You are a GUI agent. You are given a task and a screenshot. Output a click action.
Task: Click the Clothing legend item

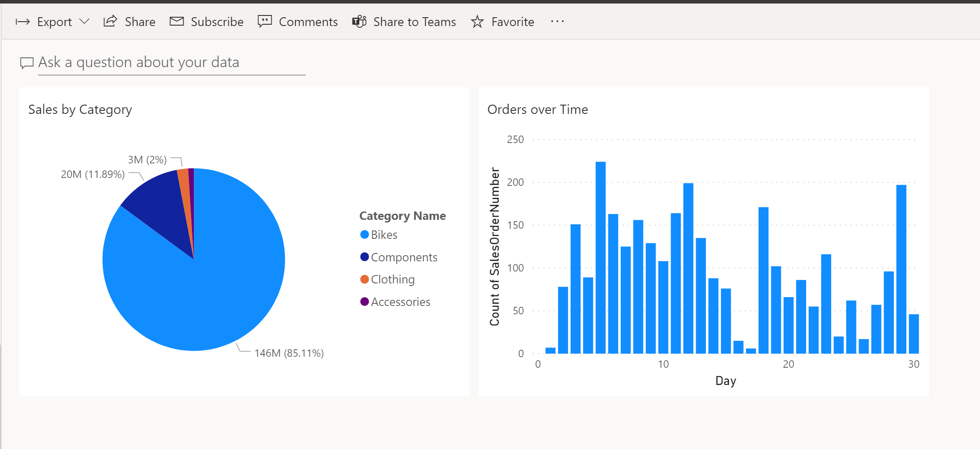[x=387, y=279]
